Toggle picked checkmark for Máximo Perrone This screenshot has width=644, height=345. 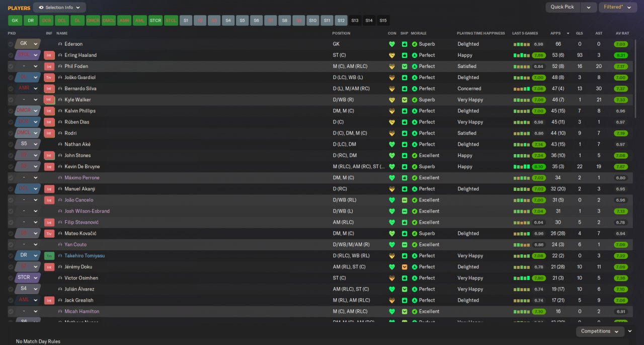coord(11,178)
